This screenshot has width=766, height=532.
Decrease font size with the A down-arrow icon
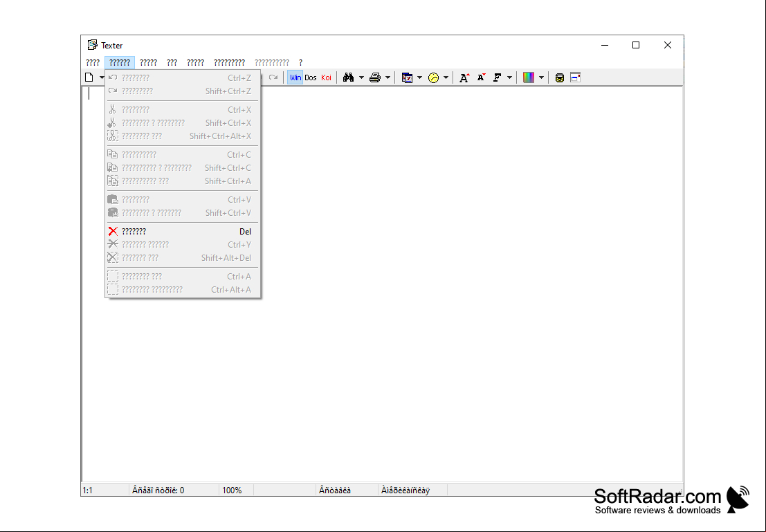click(481, 77)
